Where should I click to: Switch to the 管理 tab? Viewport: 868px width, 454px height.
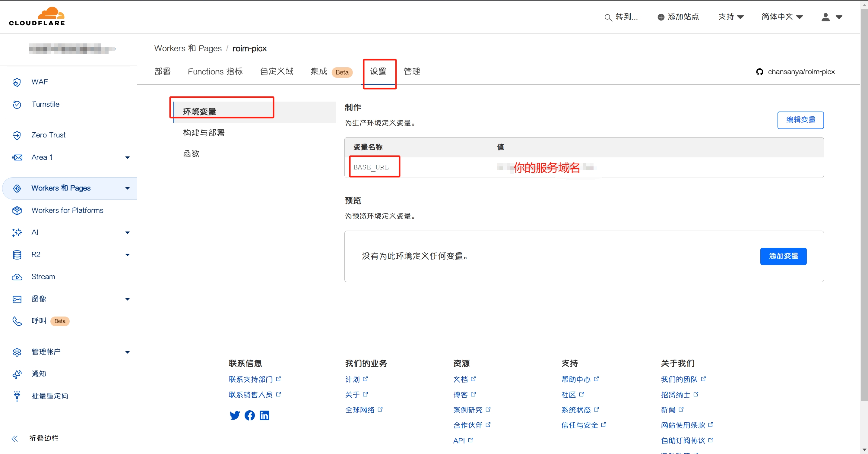(x=411, y=71)
